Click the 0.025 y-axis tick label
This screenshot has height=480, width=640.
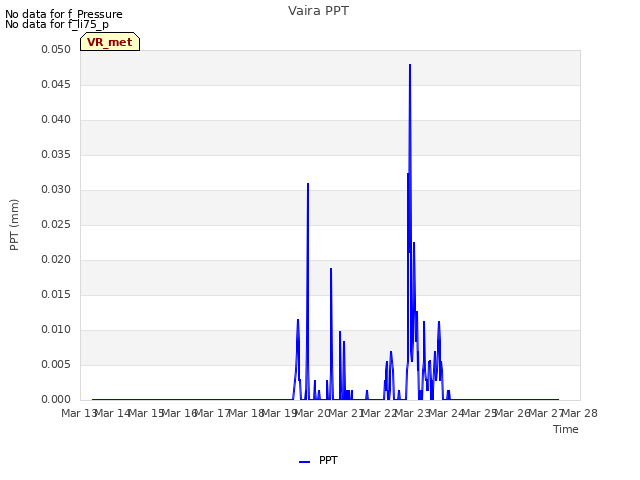[56, 224]
